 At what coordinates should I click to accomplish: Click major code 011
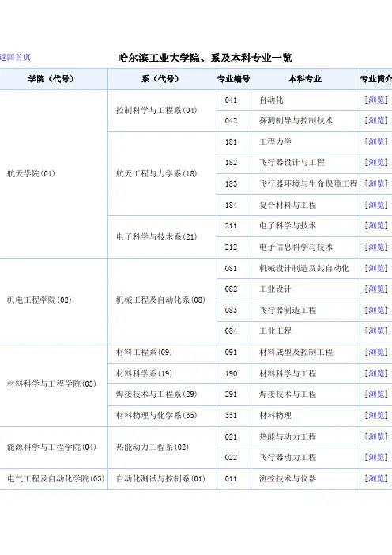231,479
